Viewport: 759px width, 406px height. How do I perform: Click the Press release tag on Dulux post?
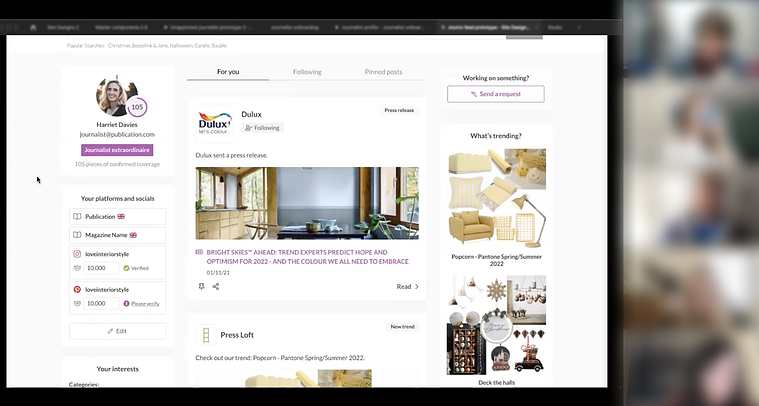pos(399,110)
